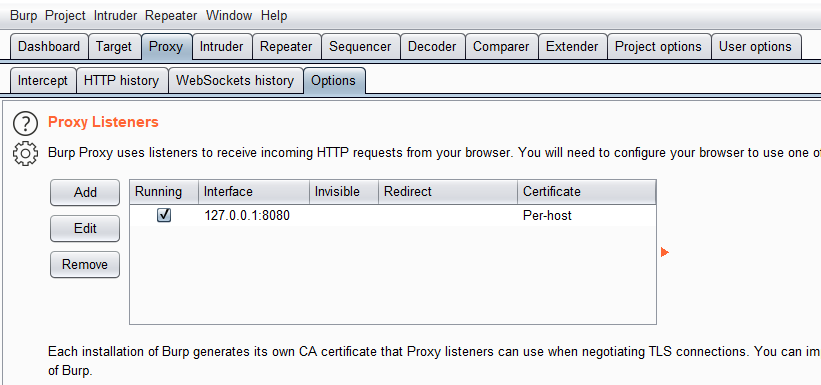Click Add to create a proxy listener

[x=85, y=192]
